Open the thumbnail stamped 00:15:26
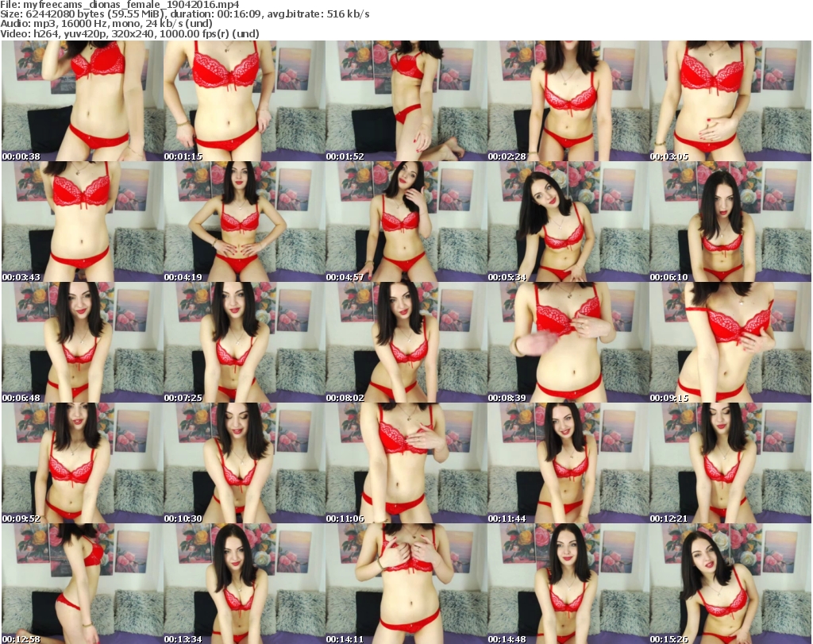Image resolution: width=813 pixels, height=644 pixels. (730, 584)
